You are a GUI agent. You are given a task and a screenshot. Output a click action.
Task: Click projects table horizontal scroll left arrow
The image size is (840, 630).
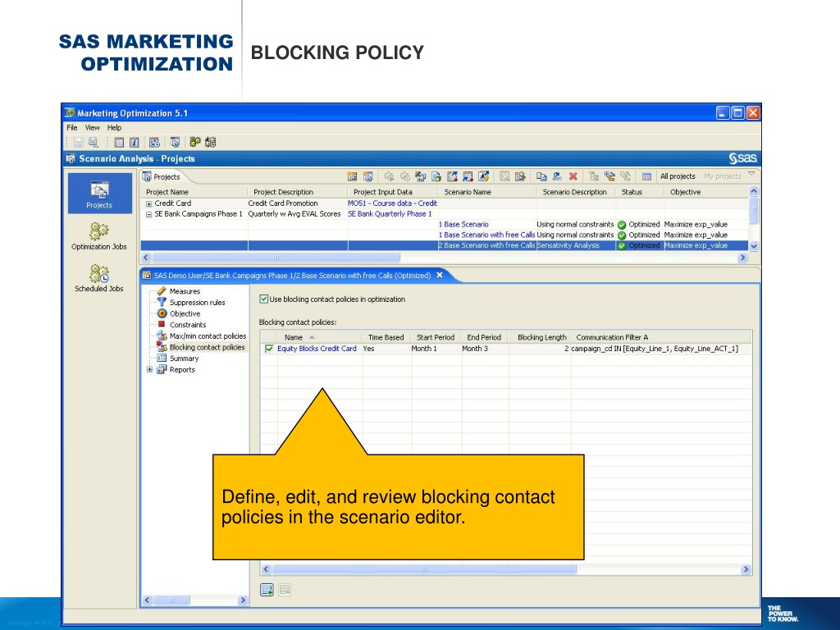(x=146, y=258)
